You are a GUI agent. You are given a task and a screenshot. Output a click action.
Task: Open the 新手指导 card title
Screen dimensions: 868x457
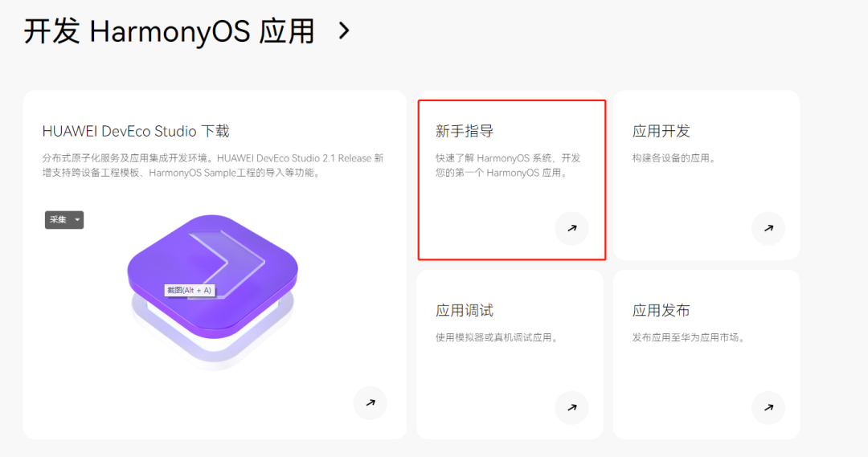(x=465, y=131)
